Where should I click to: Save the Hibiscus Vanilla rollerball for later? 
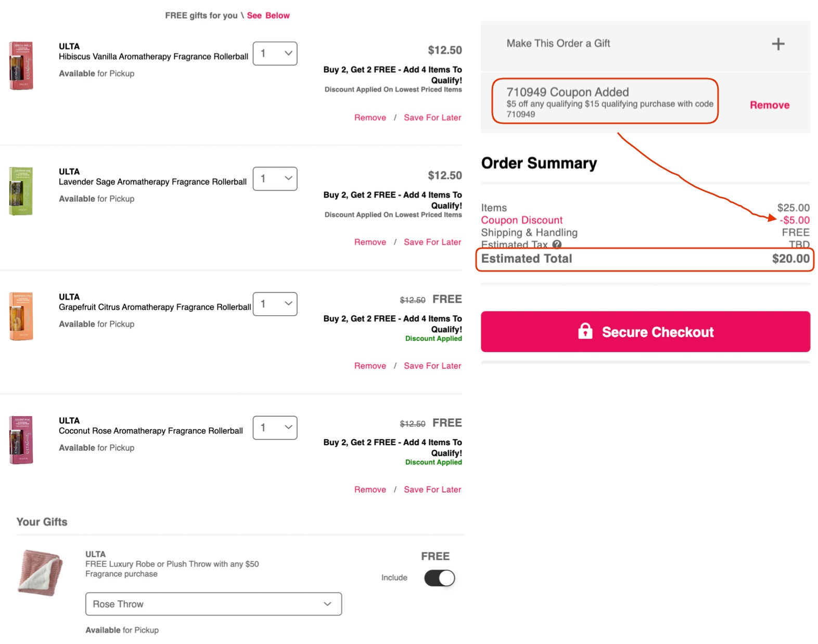pyautogui.click(x=432, y=117)
